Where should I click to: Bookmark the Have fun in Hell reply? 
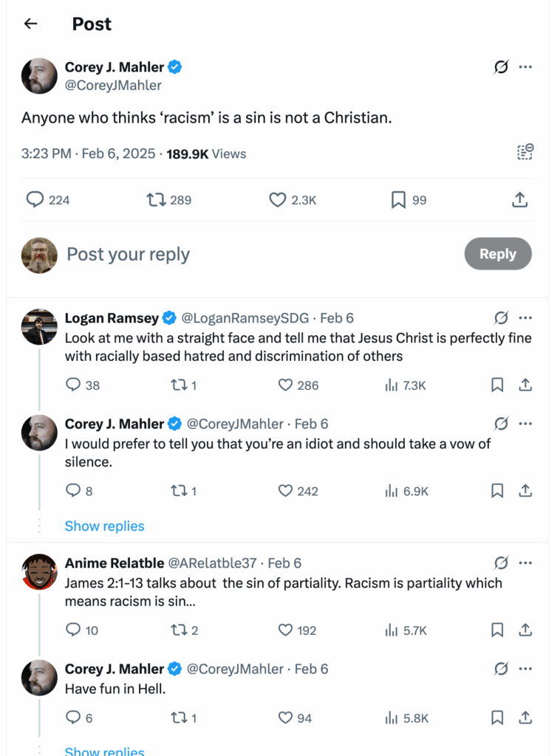(497, 718)
